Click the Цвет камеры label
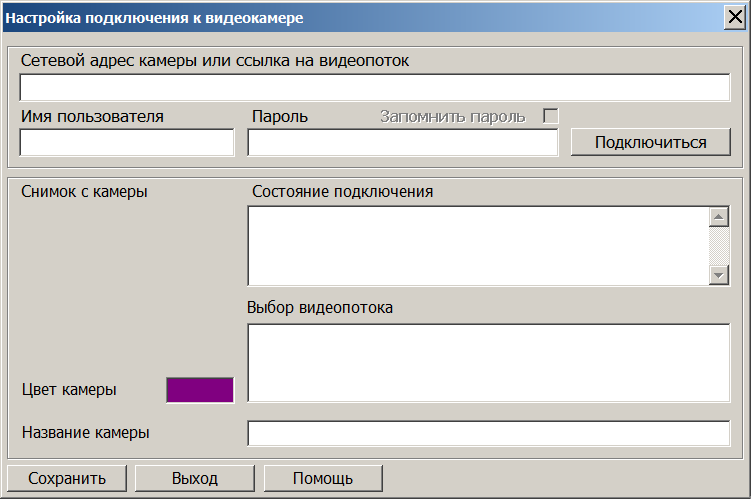This screenshot has height=499, width=751. pos(68,390)
